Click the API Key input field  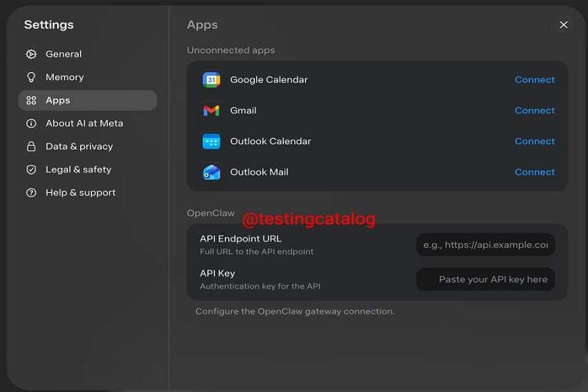coord(485,279)
